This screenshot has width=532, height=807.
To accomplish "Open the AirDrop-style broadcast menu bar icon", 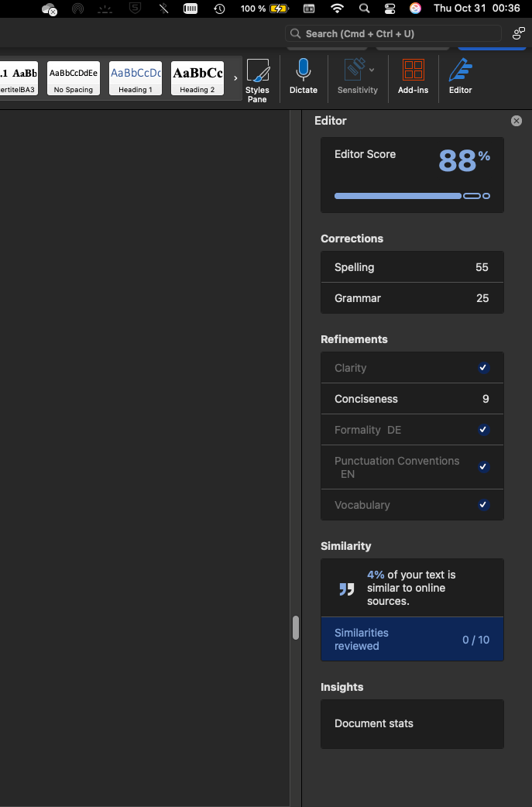I will (x=77, y=9).
